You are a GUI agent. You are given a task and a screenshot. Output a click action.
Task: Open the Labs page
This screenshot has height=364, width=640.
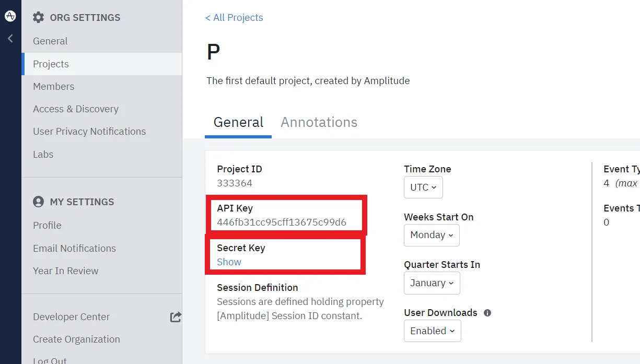click(x=43, y=154)
